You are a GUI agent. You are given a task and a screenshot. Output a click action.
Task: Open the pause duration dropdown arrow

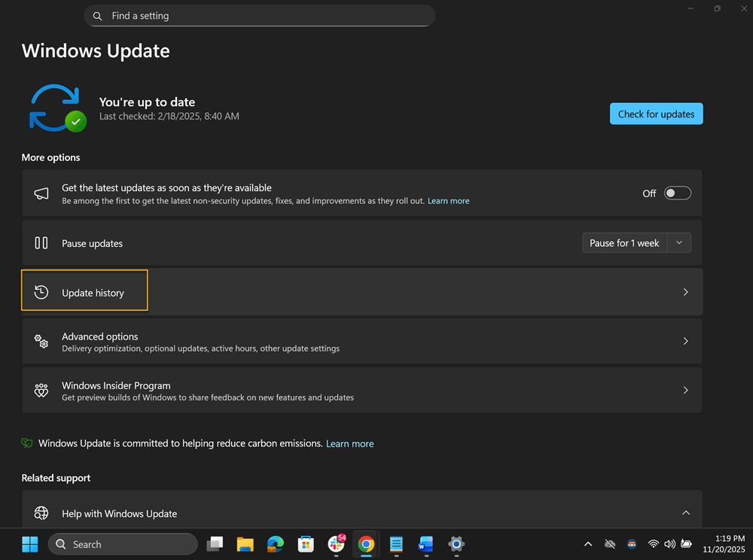pyautogui.click(x=679, y=243)
